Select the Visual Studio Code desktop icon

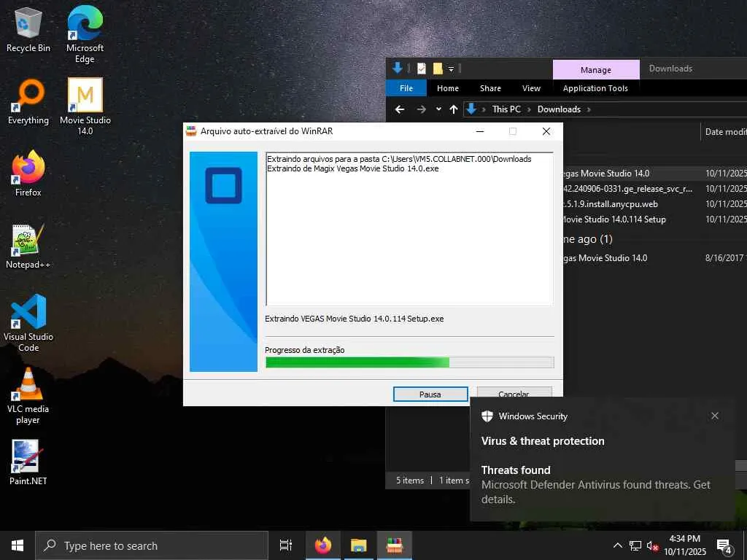coord(28,323)
